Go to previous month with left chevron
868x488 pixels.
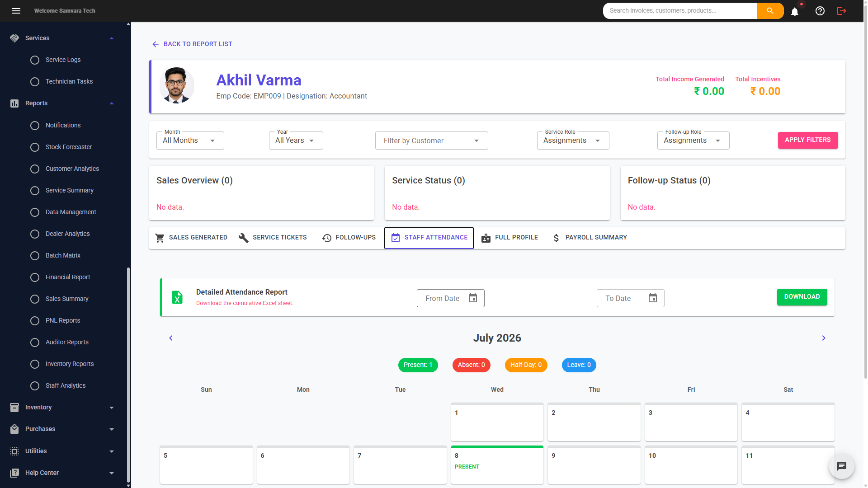[171, 338]
